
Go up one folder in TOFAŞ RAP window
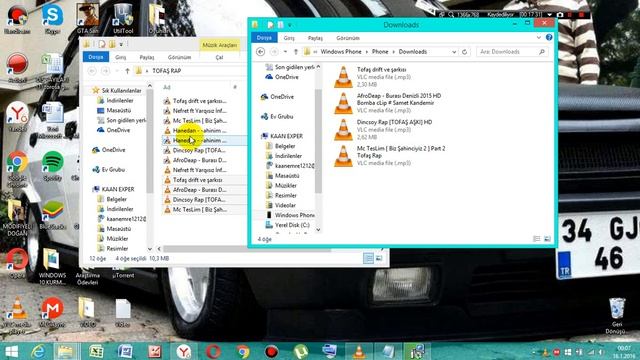tap(127, 71)
